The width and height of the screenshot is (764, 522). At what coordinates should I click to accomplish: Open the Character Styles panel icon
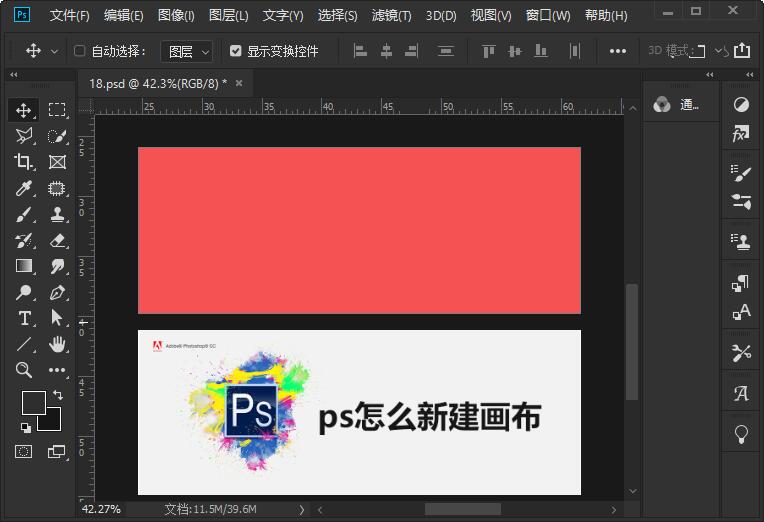(741, 311)
